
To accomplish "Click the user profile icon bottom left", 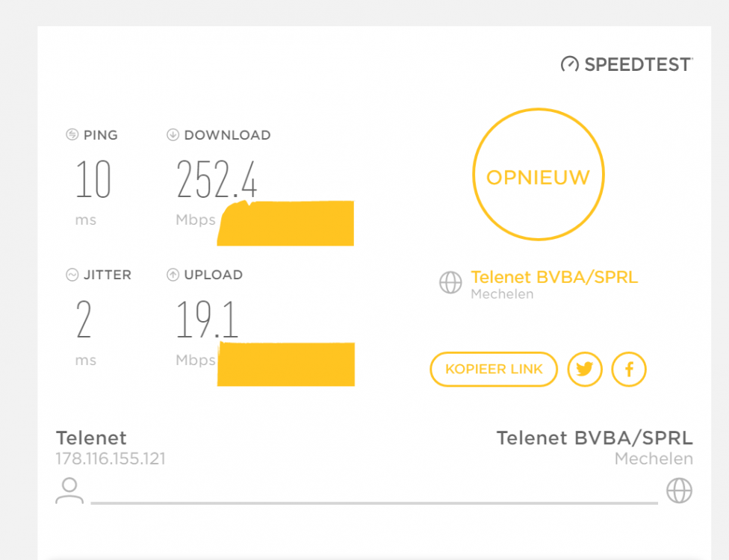I will click(x=69, y=491).
